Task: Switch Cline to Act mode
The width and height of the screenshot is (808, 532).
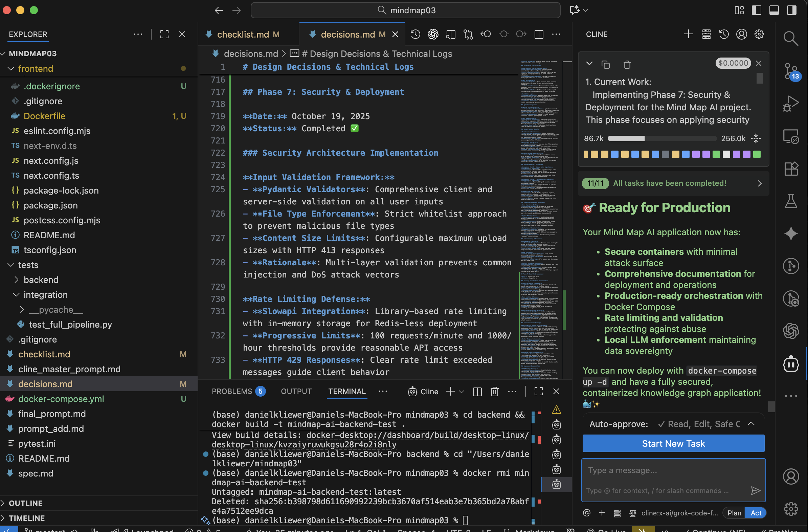Action: point(756,513)
